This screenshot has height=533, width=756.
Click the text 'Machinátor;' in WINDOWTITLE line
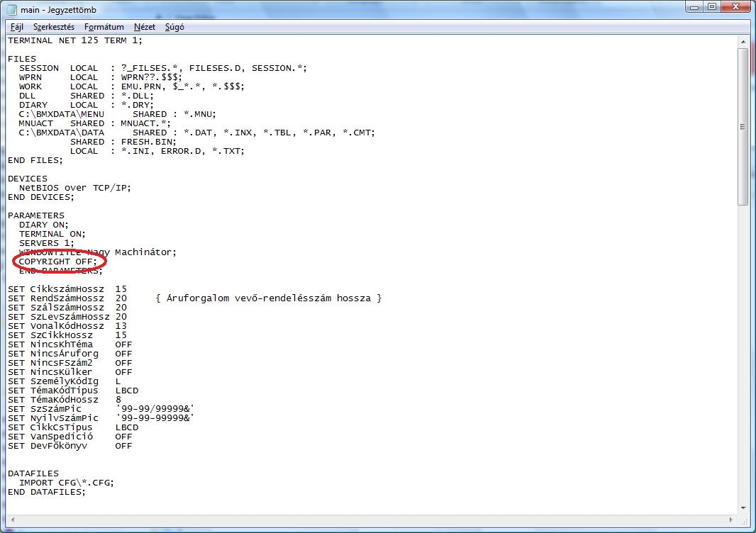point(145,252)
